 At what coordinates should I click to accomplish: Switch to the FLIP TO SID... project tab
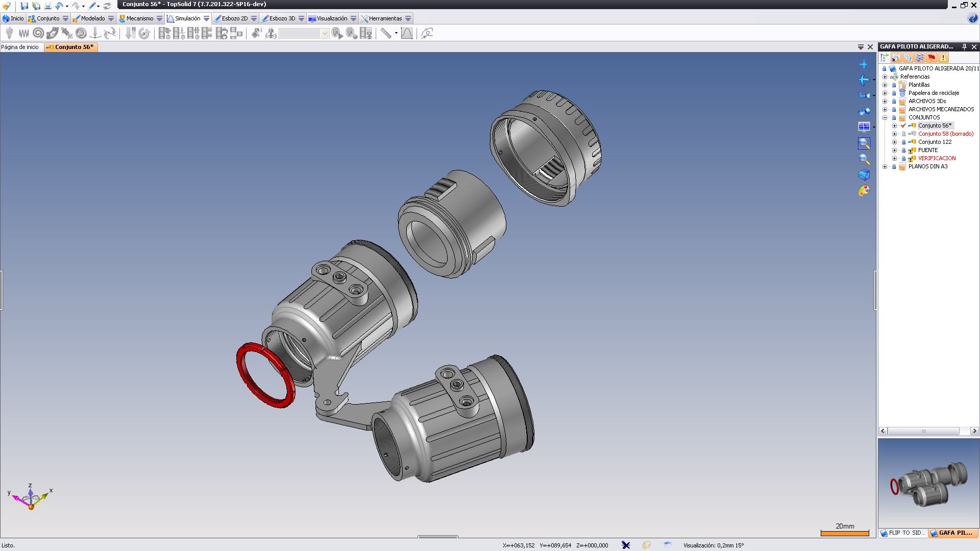click(x=903, y=533)
